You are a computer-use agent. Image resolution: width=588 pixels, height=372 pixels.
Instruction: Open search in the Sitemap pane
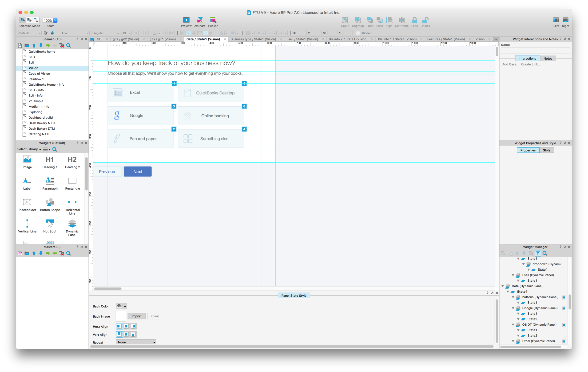(69, 45)
